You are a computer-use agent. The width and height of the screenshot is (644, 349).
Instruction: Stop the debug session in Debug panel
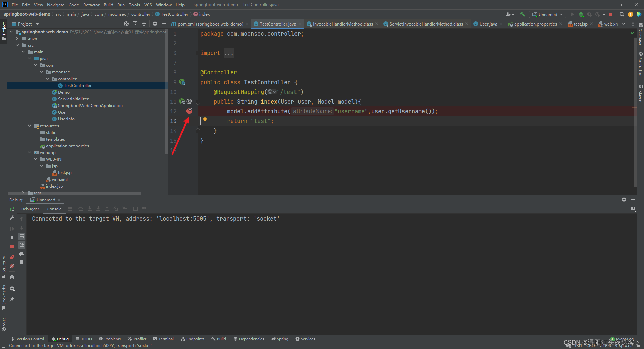[12, 246]
